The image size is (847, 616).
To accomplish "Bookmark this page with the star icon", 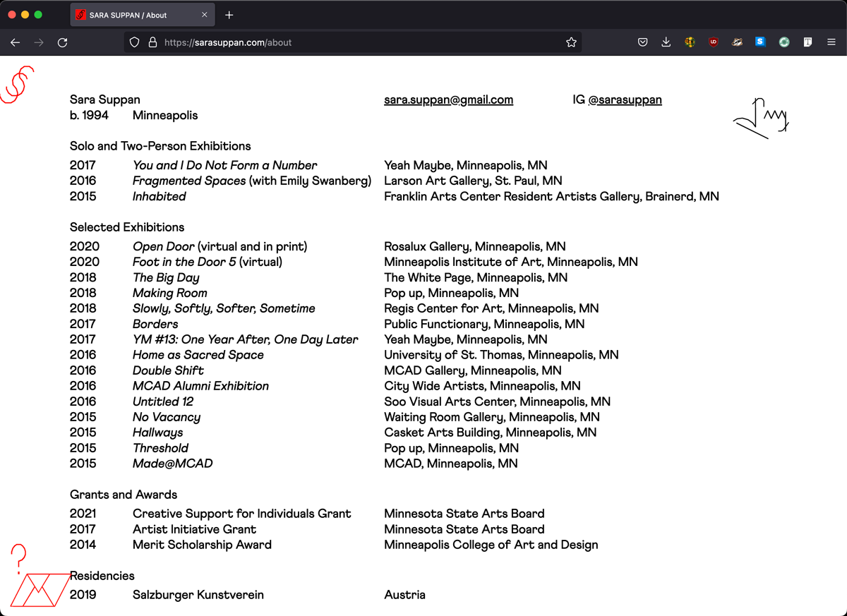I will pos(571,42).
